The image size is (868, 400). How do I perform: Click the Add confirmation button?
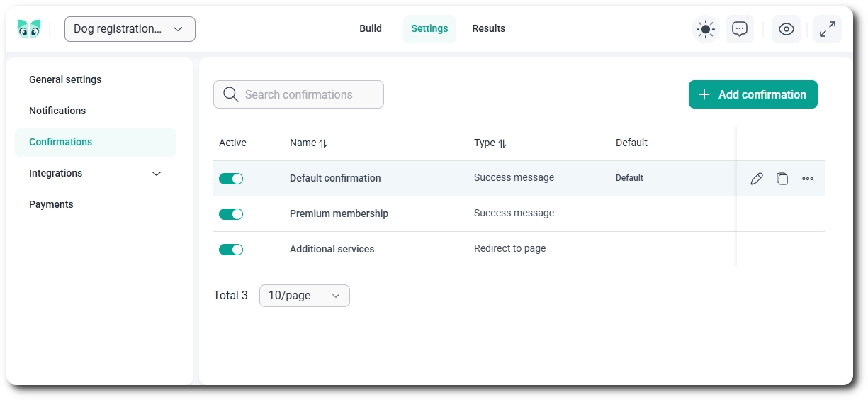coord(753,94)
